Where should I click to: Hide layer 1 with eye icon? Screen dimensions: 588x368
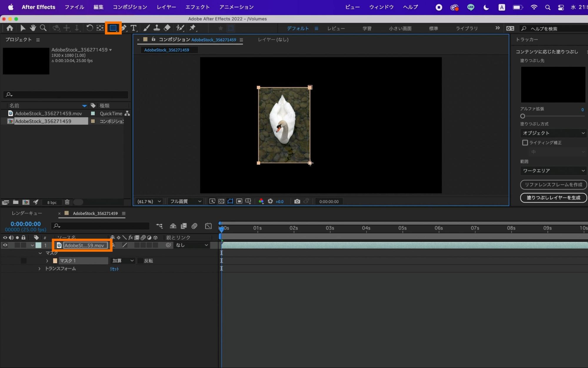(5, 245)
